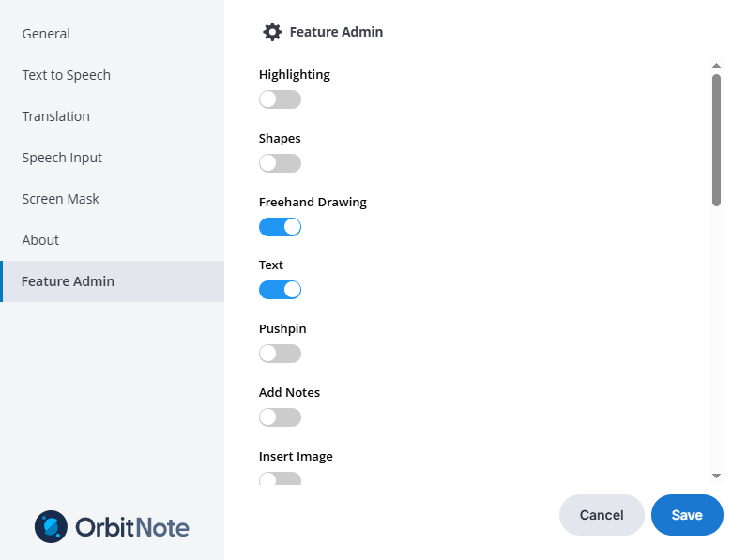Click the scrollbar down arrow
The height and width of the screenshot is (560, 747).
(716, 477)
